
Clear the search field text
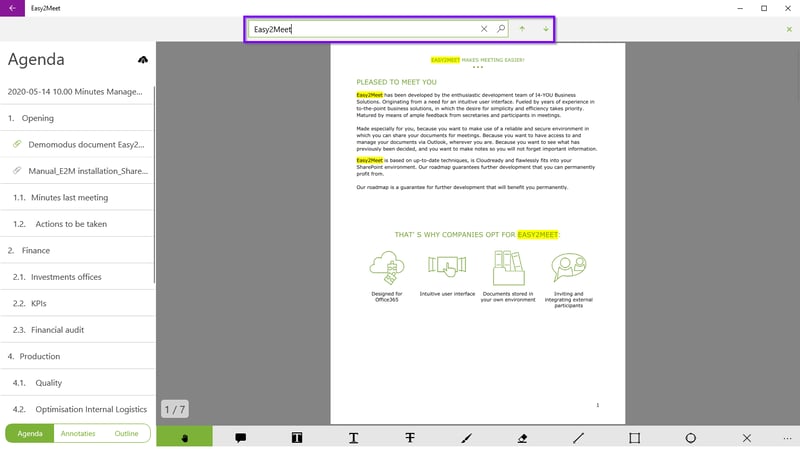(x=484, y=29)
